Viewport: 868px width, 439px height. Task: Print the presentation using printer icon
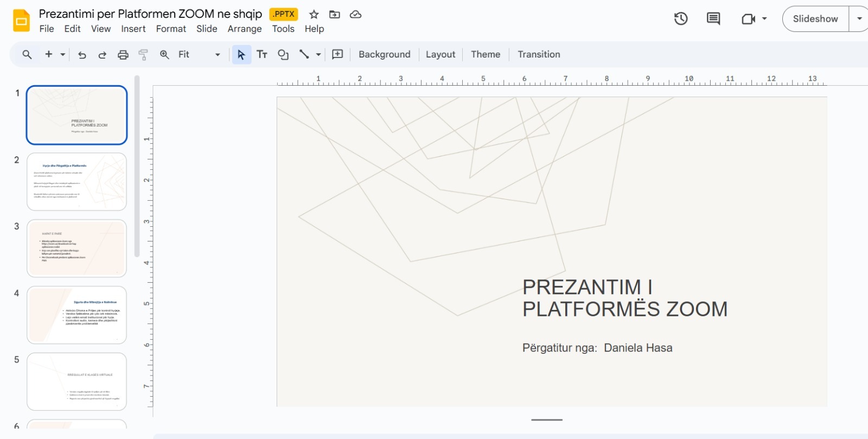123,54
